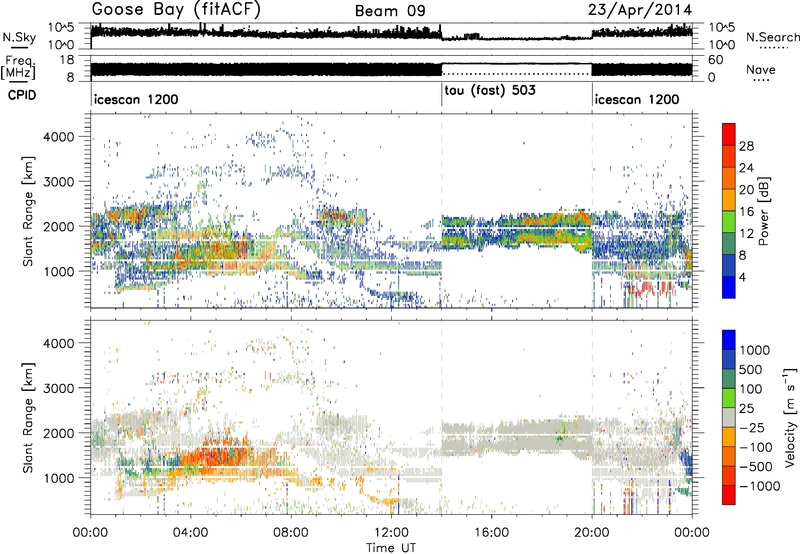
Task: Click the '20:00' time axis tick label
Action: coord(592,533)
